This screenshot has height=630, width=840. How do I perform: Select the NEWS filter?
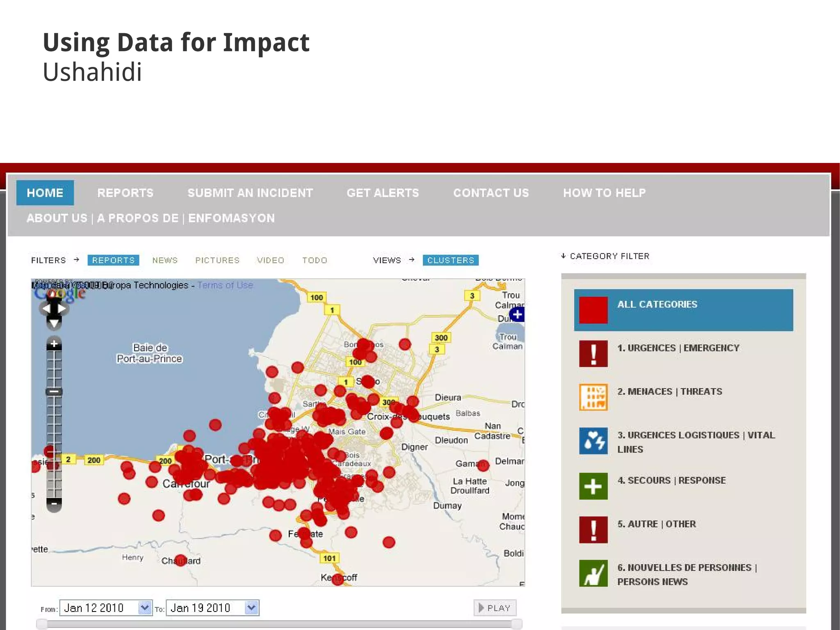[165, 260]
